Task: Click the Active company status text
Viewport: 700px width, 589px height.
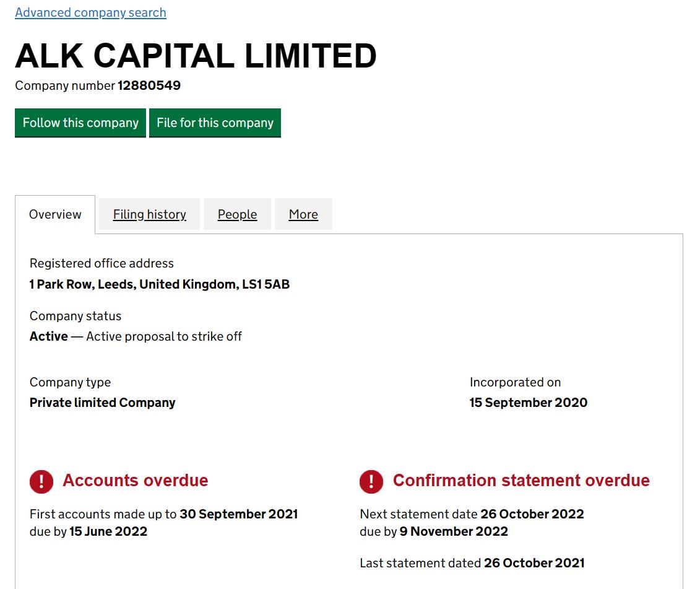Action: point(49,336)
